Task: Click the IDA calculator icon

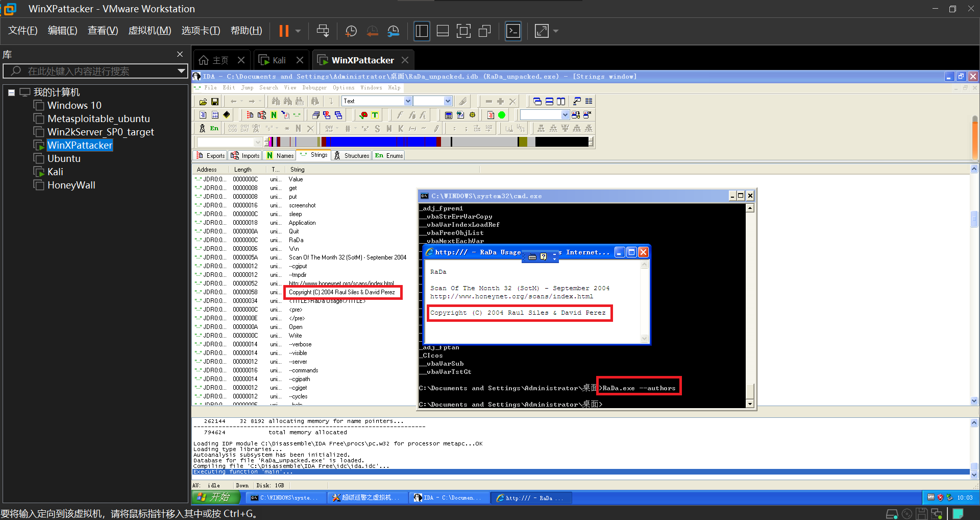Action: pos(448,115)
